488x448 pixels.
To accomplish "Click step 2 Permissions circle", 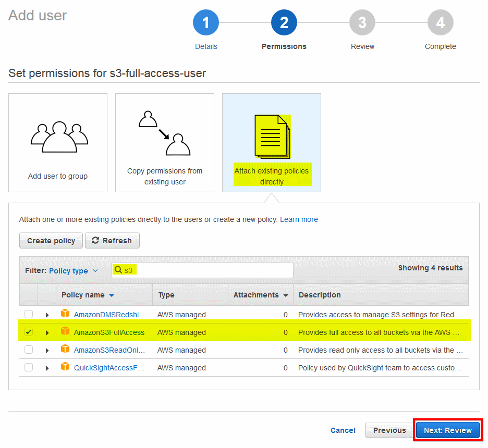I will (x=284, y=22).
